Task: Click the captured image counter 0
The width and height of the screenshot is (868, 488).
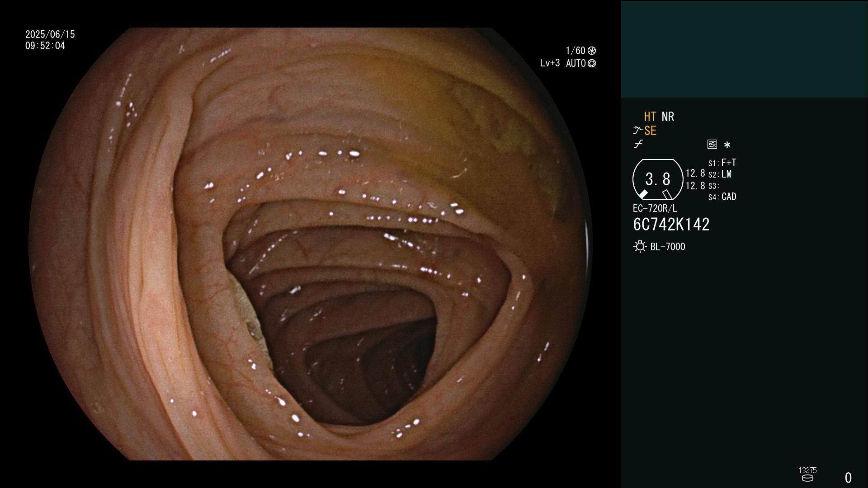Action: (x=848, y=478)
